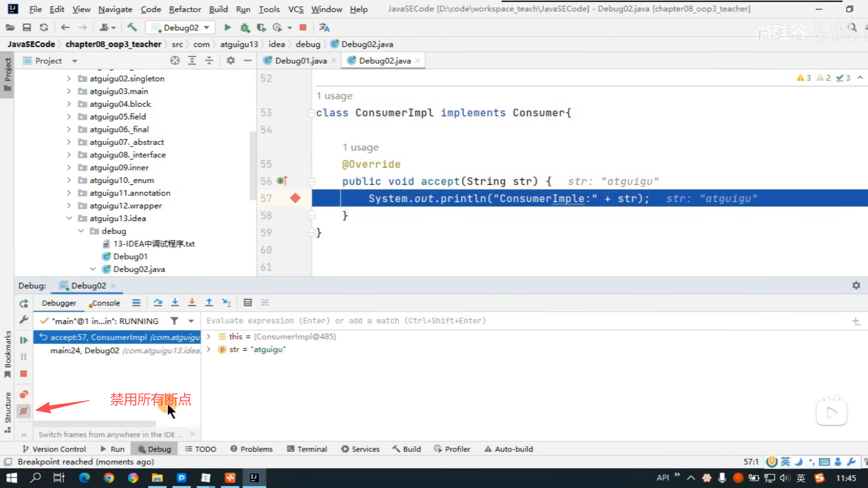868x488 pixels.
Task: Click the Resume Program icon
Action: (x=24, y=340)
